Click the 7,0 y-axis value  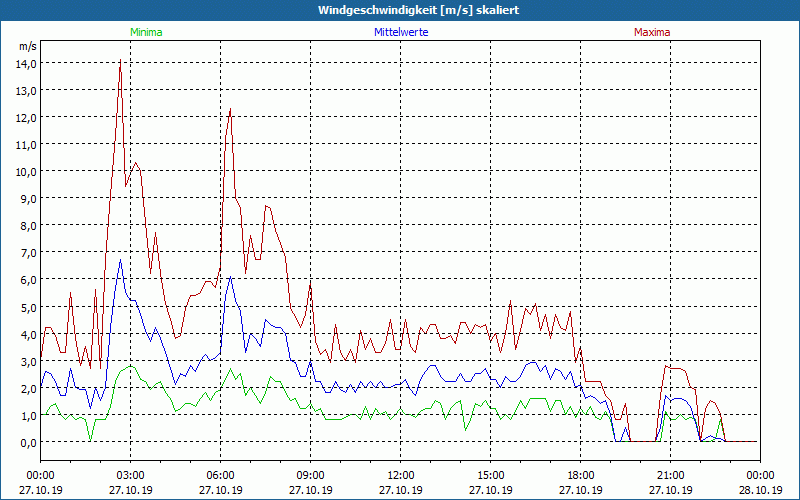(x=29, y=253)
